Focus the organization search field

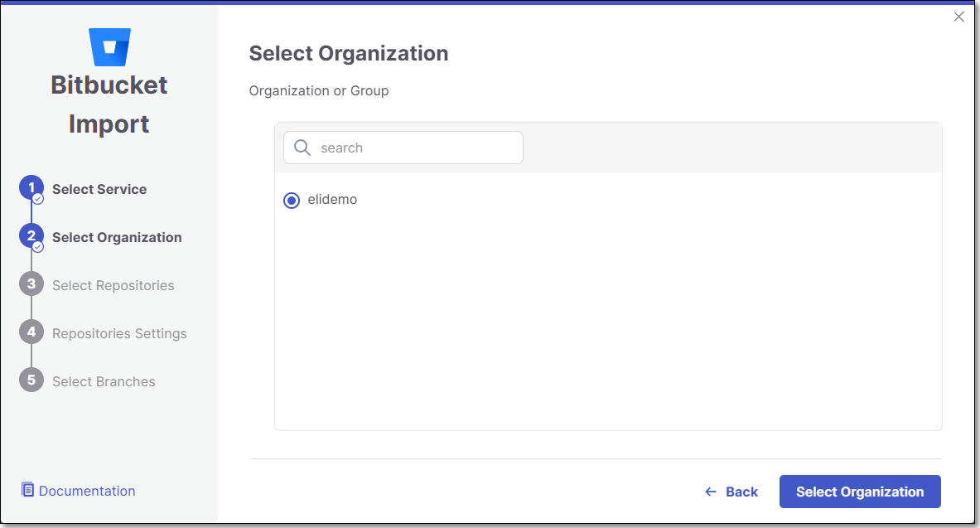403,148
